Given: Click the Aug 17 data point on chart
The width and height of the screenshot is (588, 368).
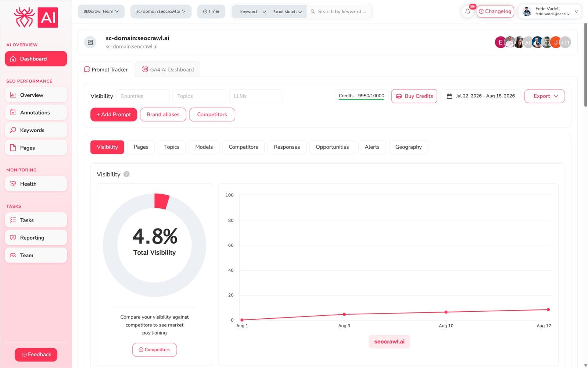Looking at the screenshot, I should (x=548, y=309).
